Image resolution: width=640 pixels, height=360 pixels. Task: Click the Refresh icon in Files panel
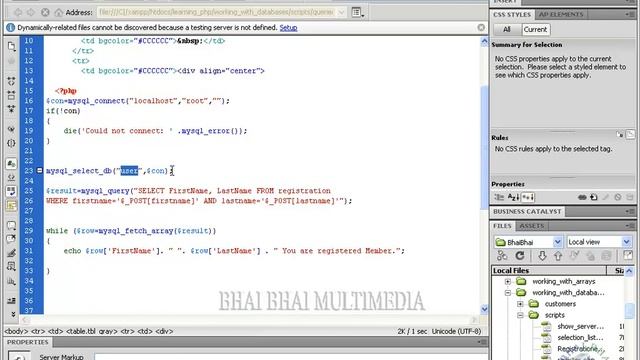pyautogui.click(x=520, y=256)
